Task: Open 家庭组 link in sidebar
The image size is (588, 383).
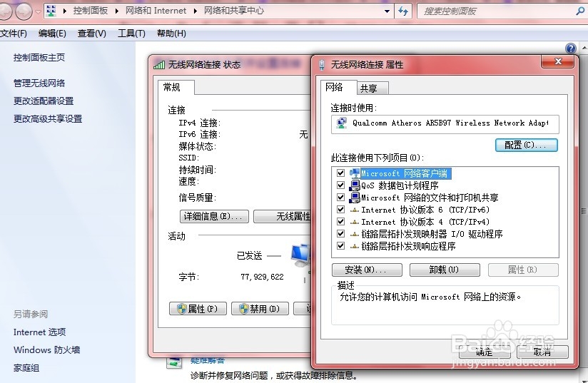Action: pos(26,367)
